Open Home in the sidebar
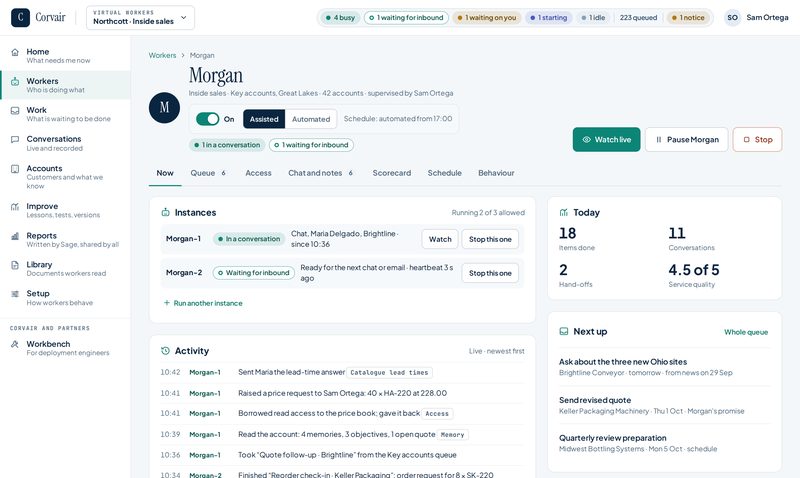Viewport: 800px width, 478px height. (x=65, y=56)
